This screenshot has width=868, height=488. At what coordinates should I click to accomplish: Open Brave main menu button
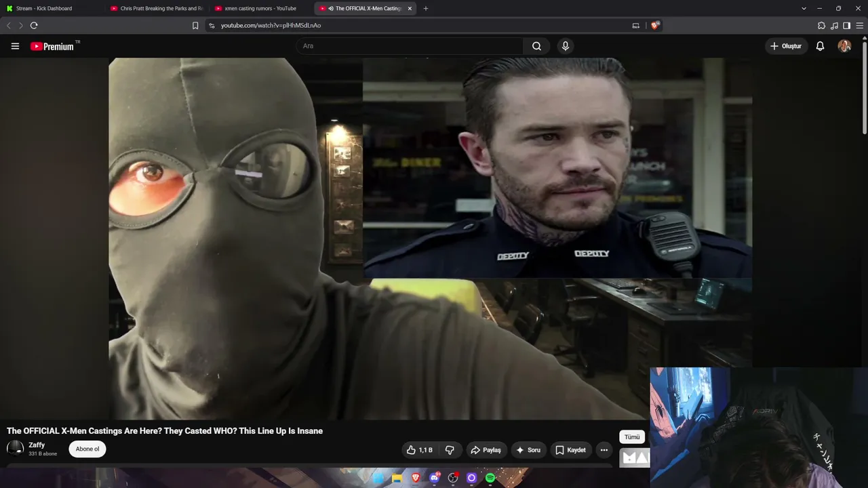coord(860,26)
